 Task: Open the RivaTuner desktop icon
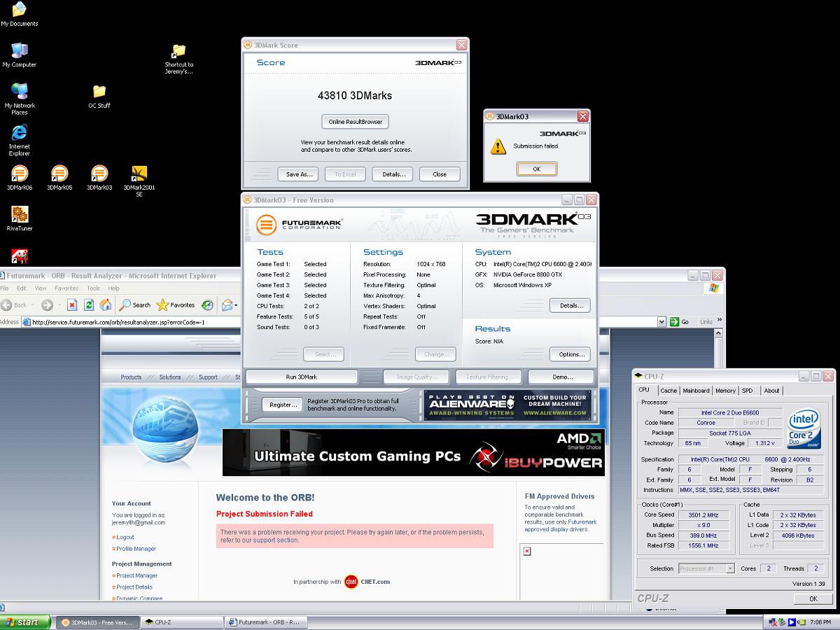[x=20, y=218]
